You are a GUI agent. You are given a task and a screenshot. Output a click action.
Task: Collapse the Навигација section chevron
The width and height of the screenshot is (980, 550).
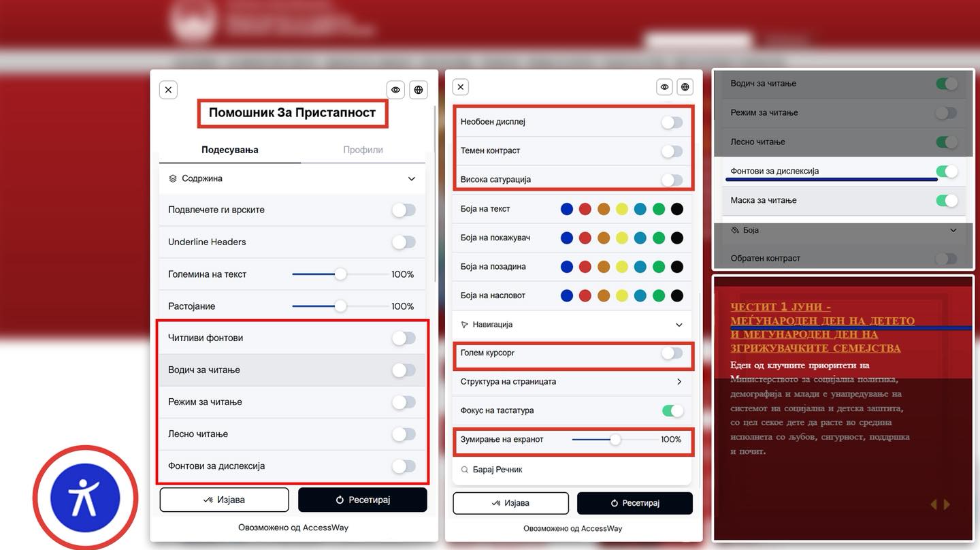[x=679, y=325]
